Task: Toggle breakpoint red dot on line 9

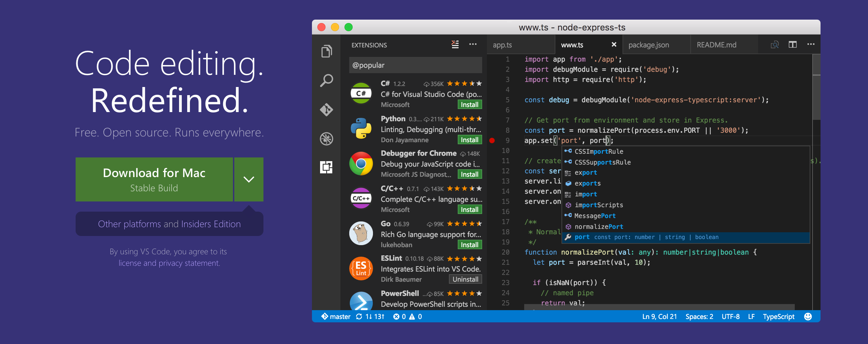Action: 492,141
